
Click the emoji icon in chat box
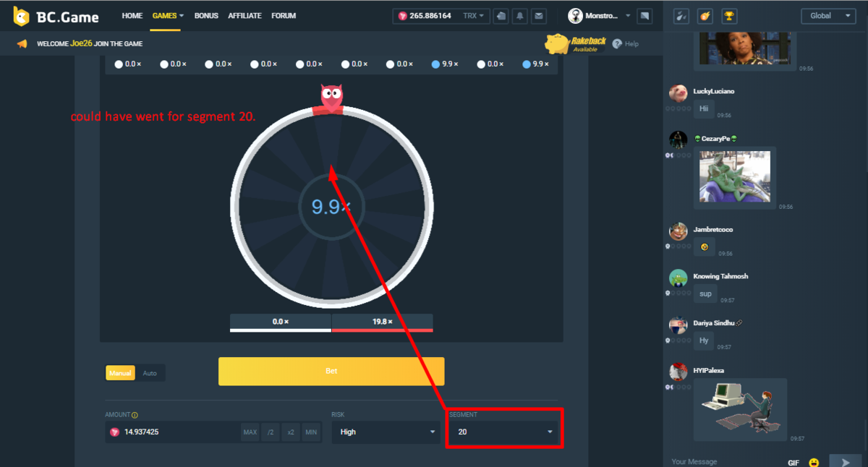coord(814,462)
